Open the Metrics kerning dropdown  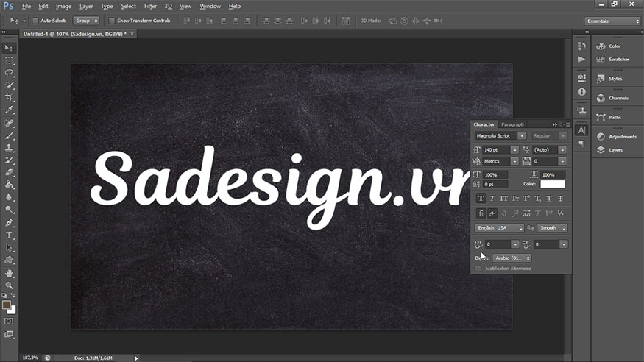(514, 161)
